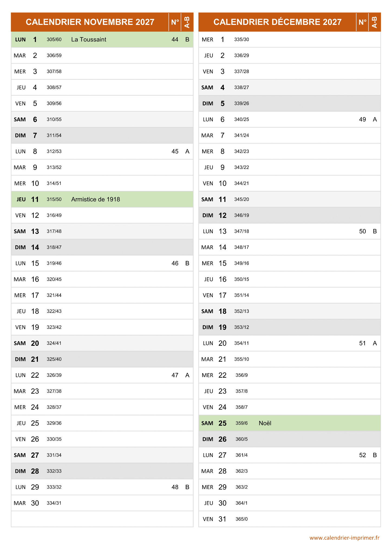Viewport: 392px width, 555px height.
Task: Select Saturday December 4 row
Action: (289, 88)
